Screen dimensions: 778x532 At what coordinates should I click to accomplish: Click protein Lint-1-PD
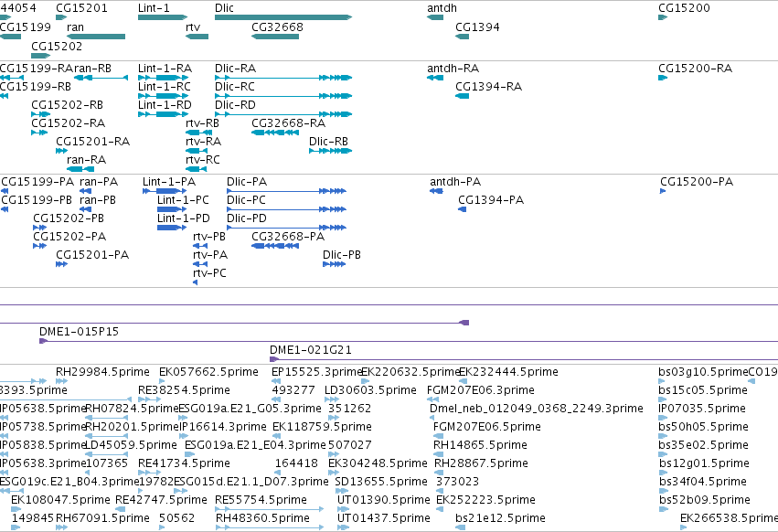172,228
